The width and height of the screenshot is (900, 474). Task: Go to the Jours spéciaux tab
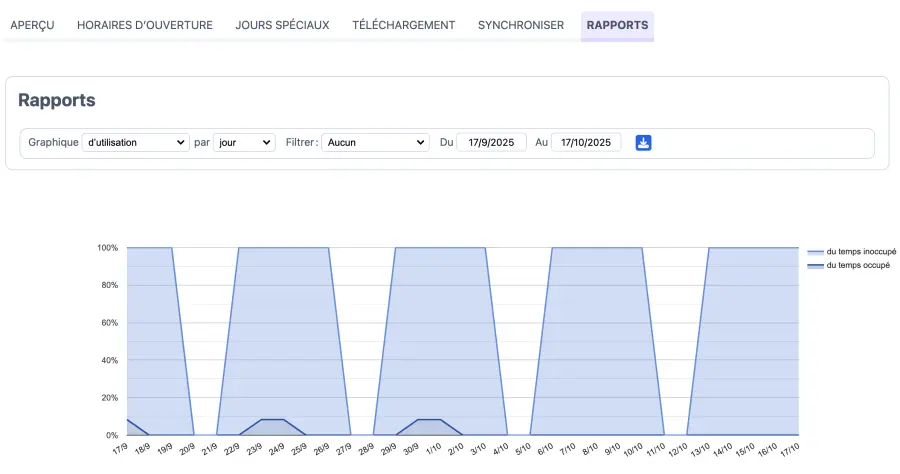[282, 25]
